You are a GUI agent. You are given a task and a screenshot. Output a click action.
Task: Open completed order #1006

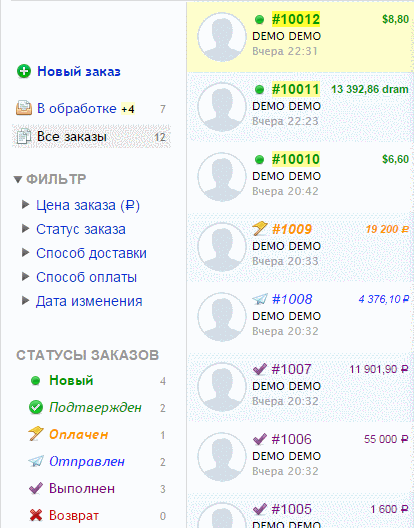[x=291, y=439]
